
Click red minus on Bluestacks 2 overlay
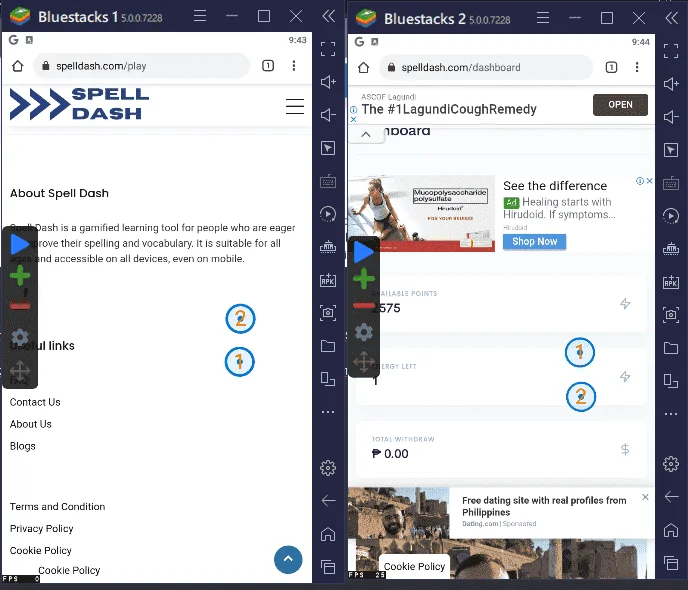click(364, 305)
